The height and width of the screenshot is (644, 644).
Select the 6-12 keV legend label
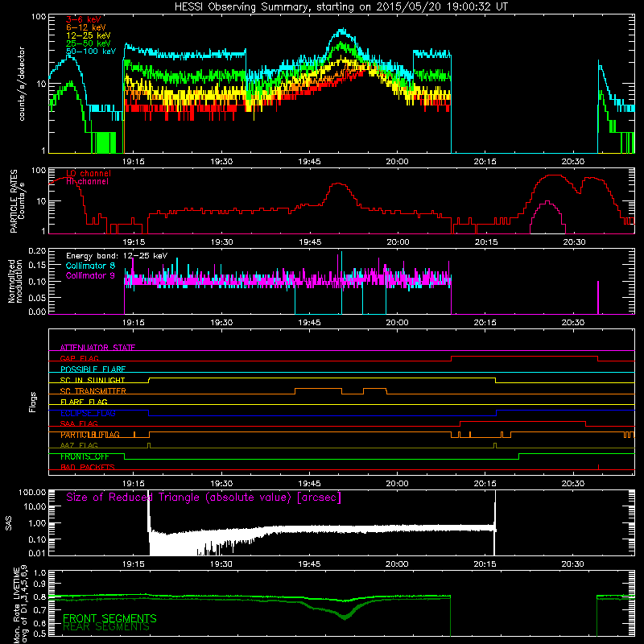tap(86, 27)
